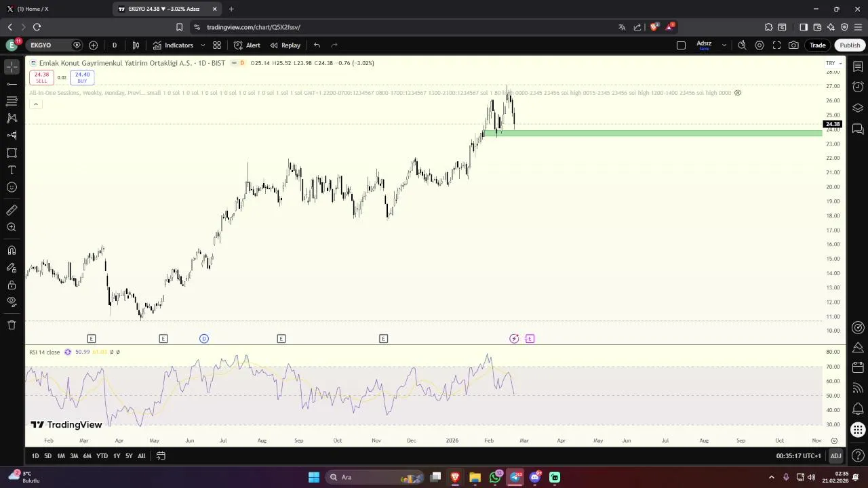The image size is (868, 488).
Task: Select the 5Y time range
Action: [x=129, y=456]
